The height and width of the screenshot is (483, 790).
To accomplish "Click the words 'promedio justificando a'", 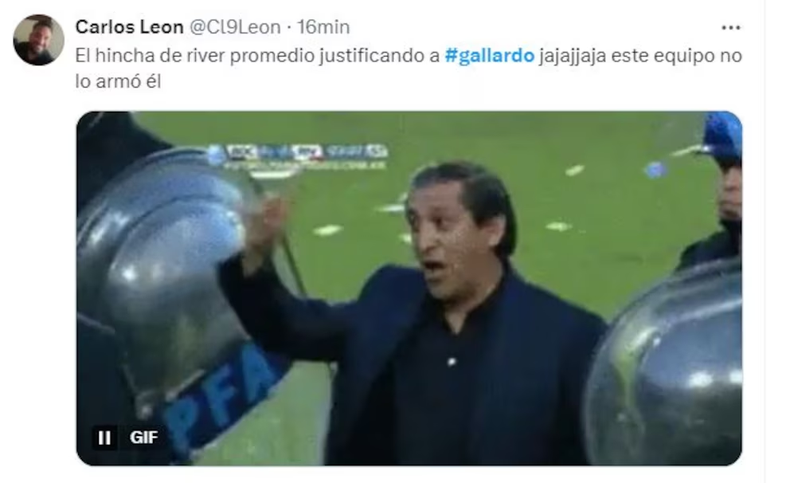I will 335,55.
